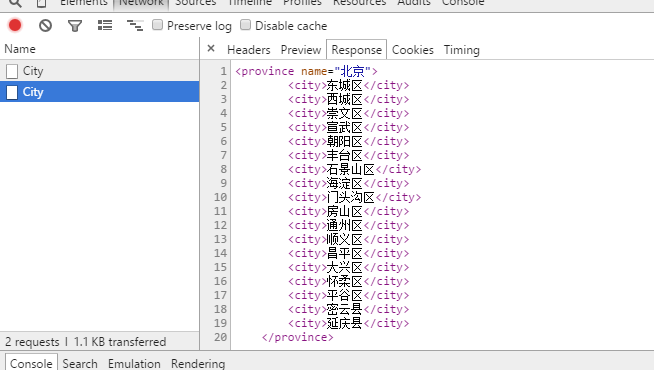654x370 pixels.
Task: Click the 顺义区 city line
Action: pyautogui.click(x=348, y=239)
